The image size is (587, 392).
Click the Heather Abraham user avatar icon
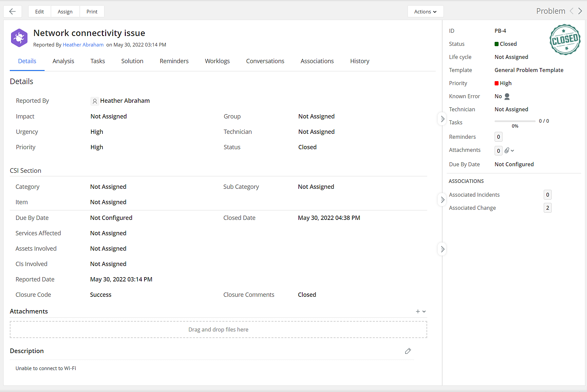pos(95,101)
